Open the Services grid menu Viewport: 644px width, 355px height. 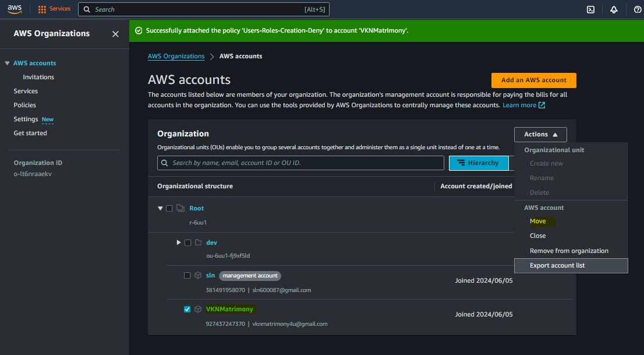click(x=54, y=9)
